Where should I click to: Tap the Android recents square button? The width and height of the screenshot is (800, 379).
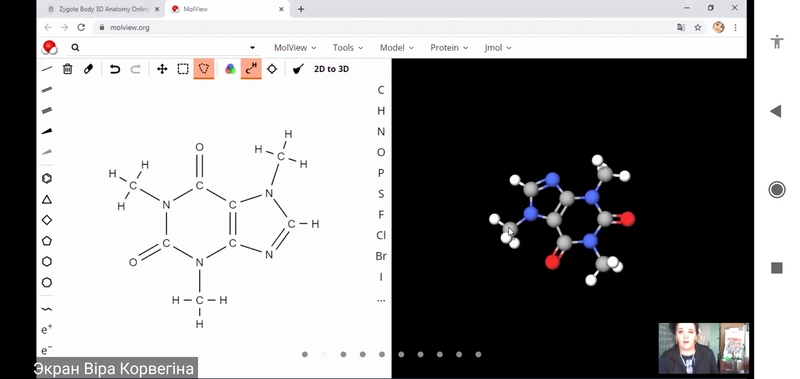click(x=777, y=268)
